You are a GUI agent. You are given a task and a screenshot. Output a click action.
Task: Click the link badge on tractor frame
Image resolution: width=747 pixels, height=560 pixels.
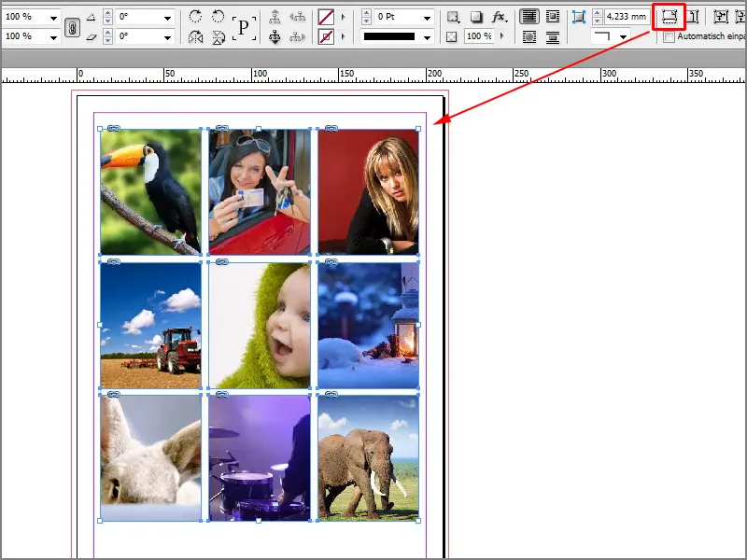coord(113,261)
